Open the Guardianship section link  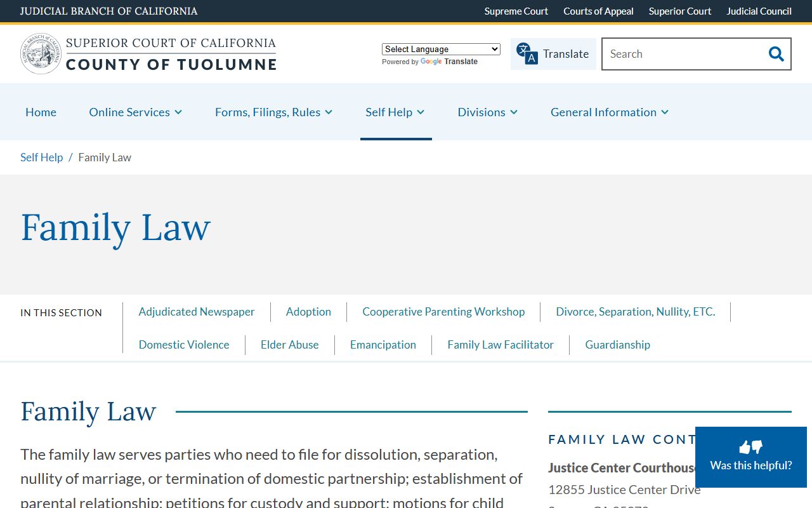[618, 345]
